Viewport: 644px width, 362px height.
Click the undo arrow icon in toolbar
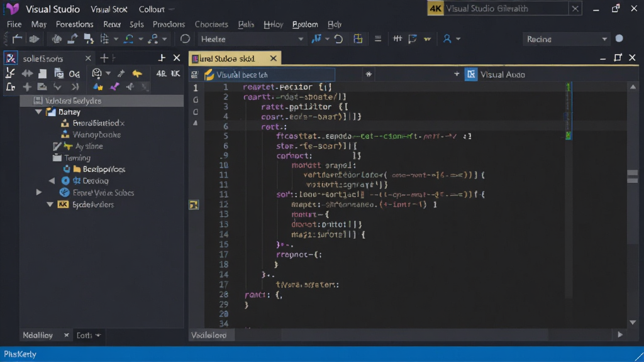pyautogui.click(x=338, y=39)
